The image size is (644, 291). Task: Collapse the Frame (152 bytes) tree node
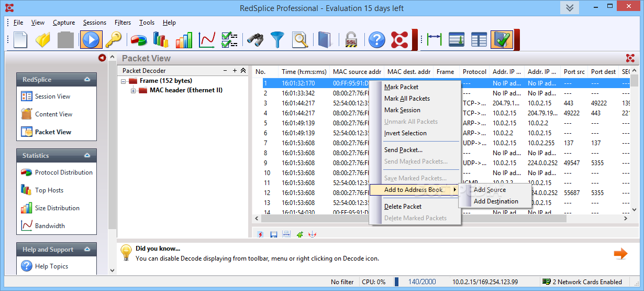pos(124,81)
